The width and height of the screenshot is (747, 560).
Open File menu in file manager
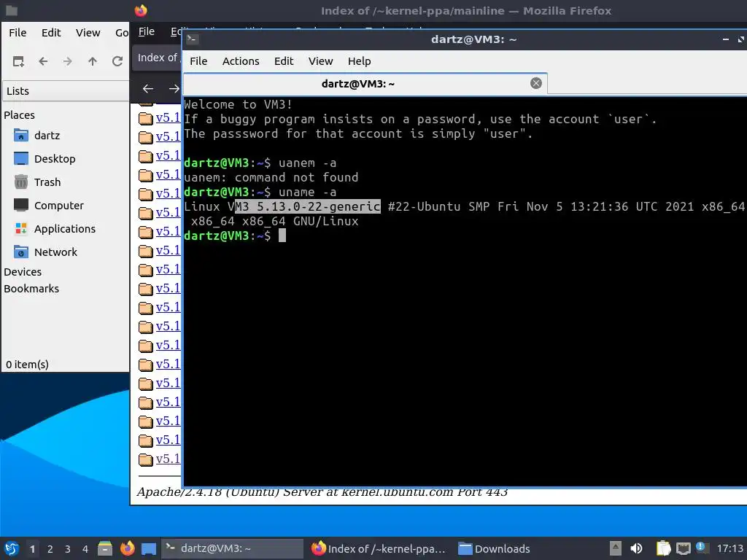click(18, 33)
